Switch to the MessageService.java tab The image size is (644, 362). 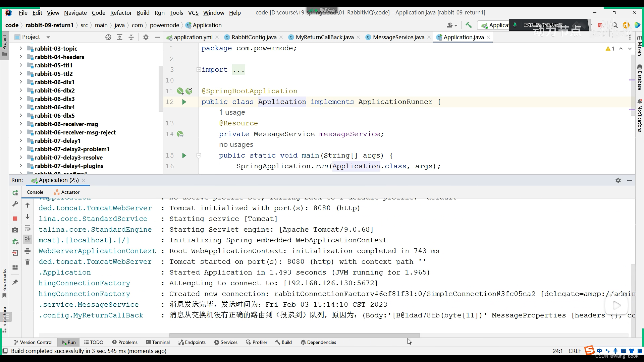coord(398,37)
